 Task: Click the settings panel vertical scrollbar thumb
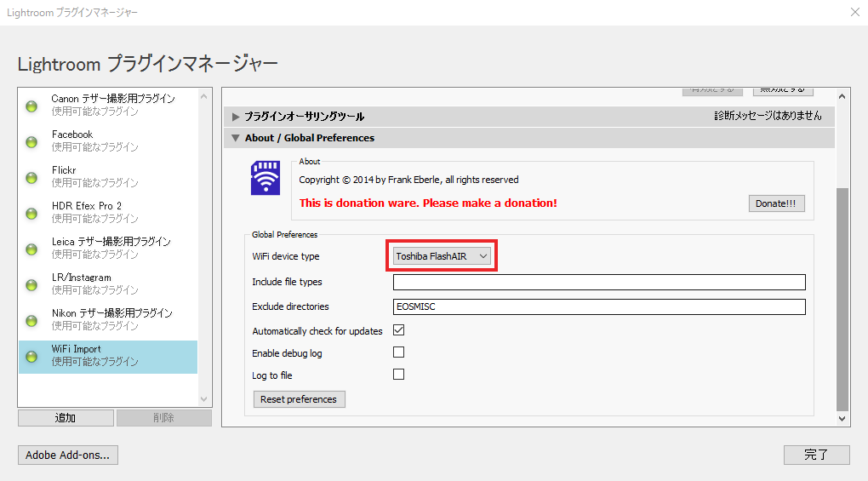pos(842,299)
